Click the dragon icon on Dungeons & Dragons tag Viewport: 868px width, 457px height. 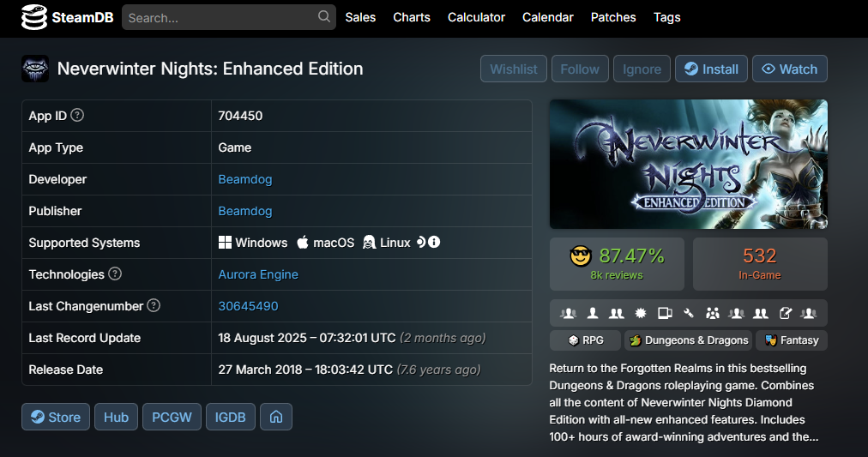(x=636, y=340)
